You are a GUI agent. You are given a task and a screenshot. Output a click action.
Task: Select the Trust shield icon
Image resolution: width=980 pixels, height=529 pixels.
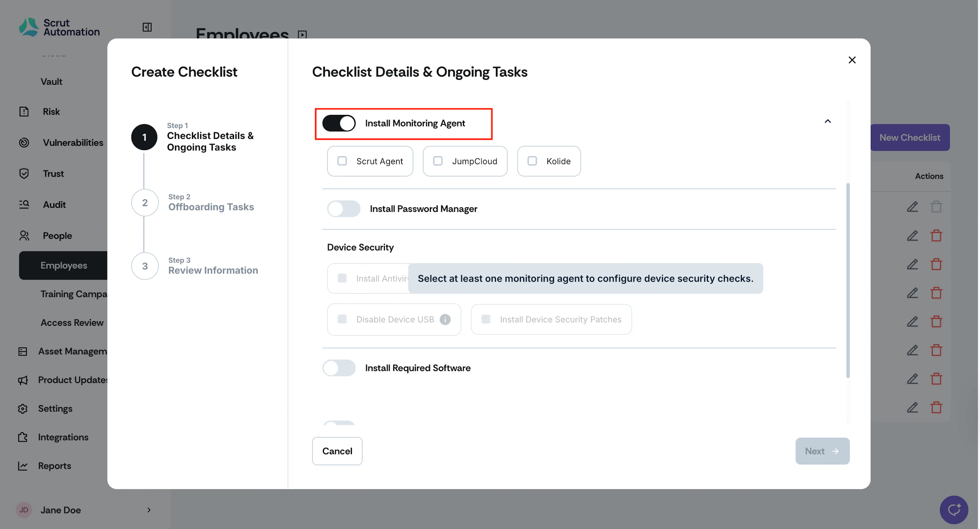24,174
